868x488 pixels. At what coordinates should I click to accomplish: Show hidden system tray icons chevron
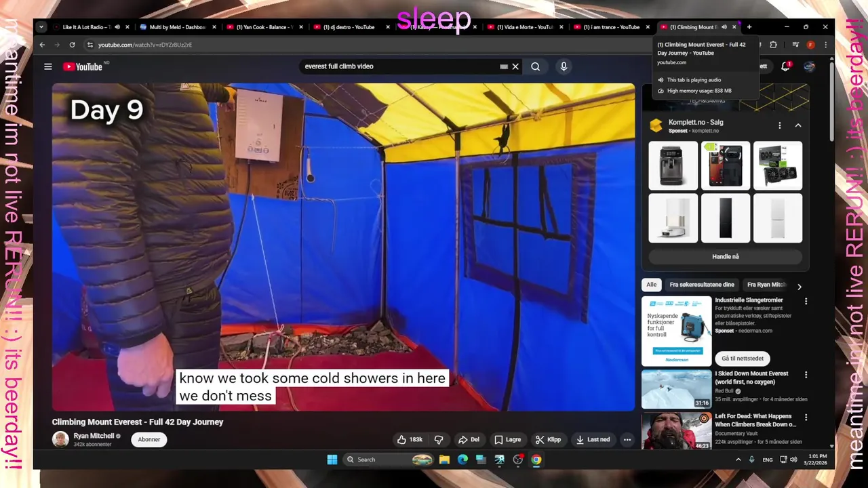click(x=738, y=460)
